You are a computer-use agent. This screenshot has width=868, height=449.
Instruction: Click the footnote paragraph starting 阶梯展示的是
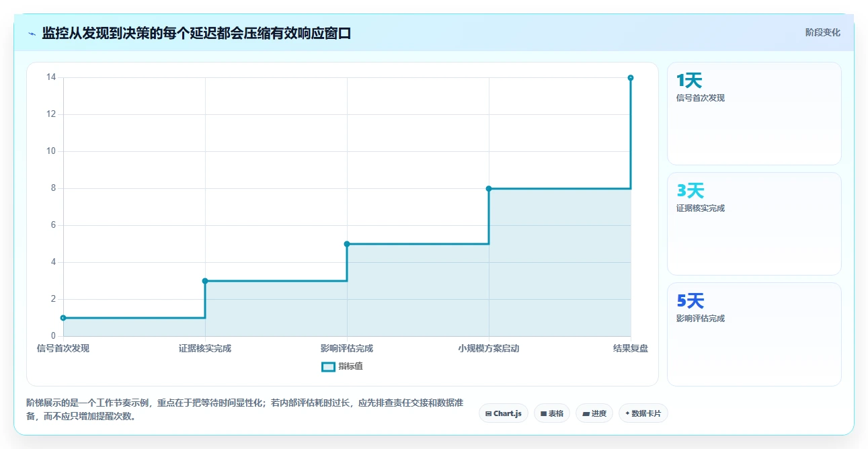point(245,409)
